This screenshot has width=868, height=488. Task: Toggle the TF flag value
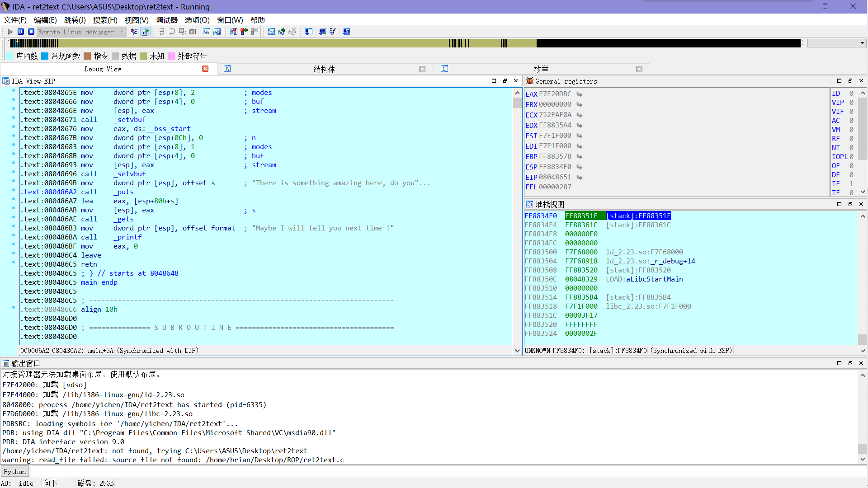coord(851,193)
